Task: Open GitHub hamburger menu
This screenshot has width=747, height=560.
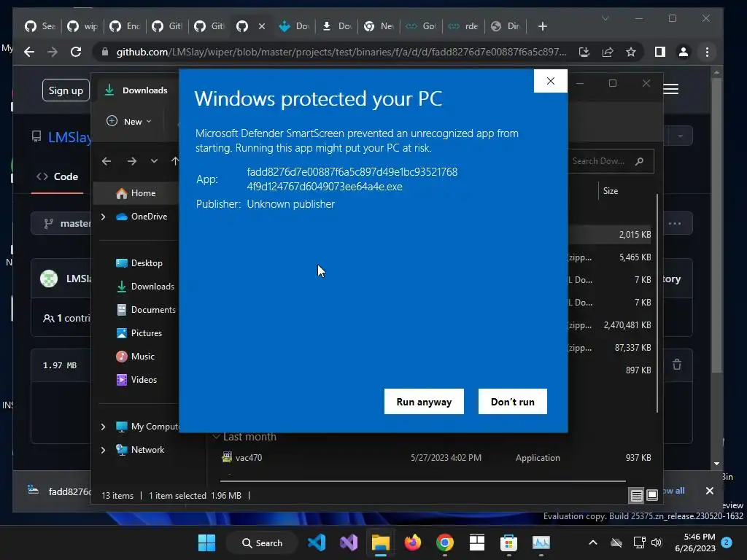Action: pos(671,89)
